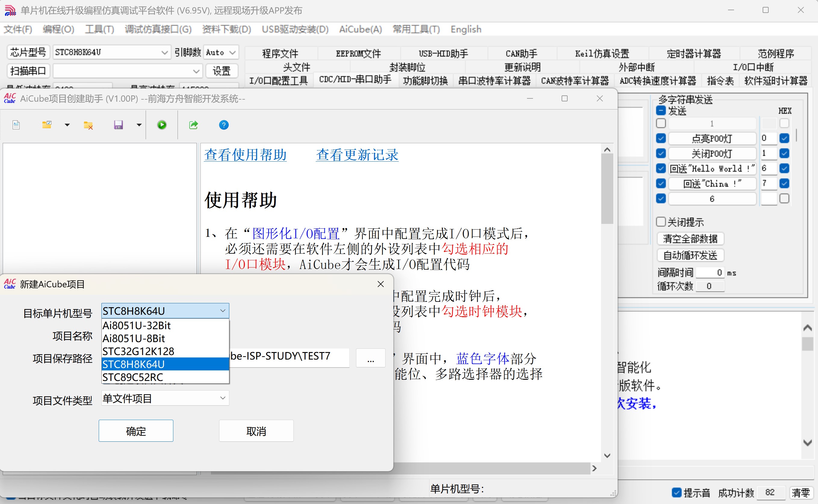Toggle the 发送 master checkbox
The height and width of the screenshot is (504, 818).
pos(661,110)
